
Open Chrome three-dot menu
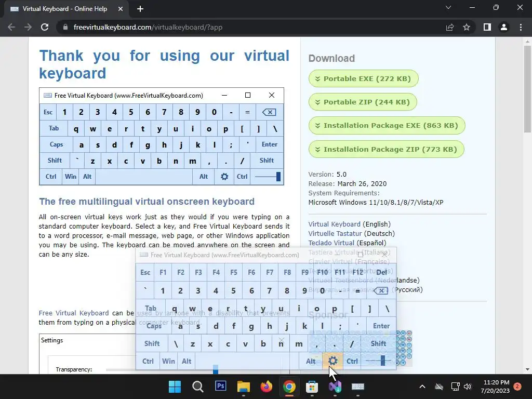pos(521,27)
